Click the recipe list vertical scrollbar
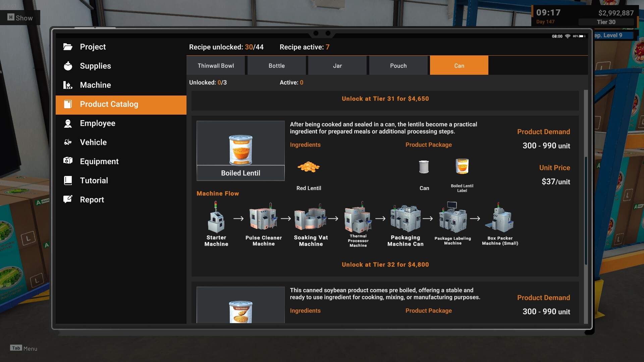 tap(586, 211)
